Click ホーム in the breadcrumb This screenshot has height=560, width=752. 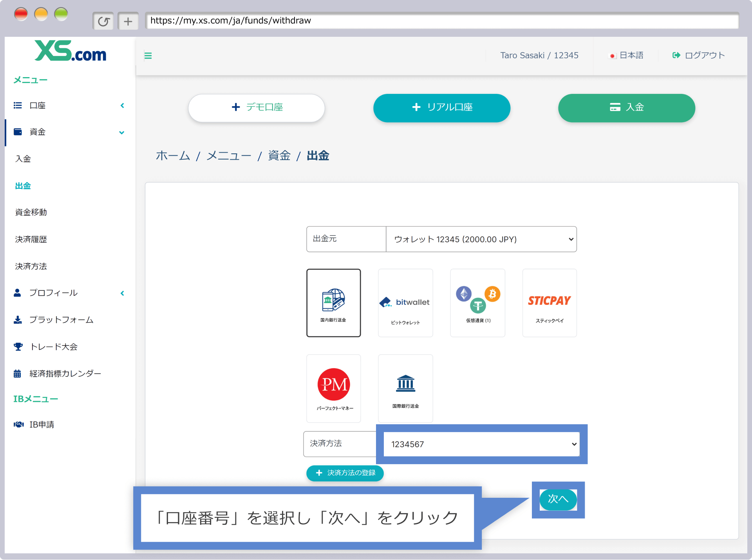(173, 156)
